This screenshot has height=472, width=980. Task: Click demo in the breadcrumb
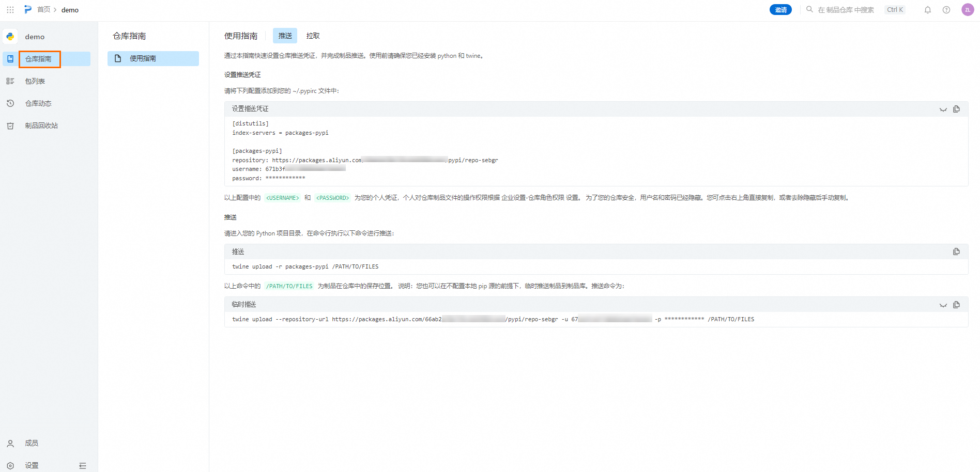[70, 10]
